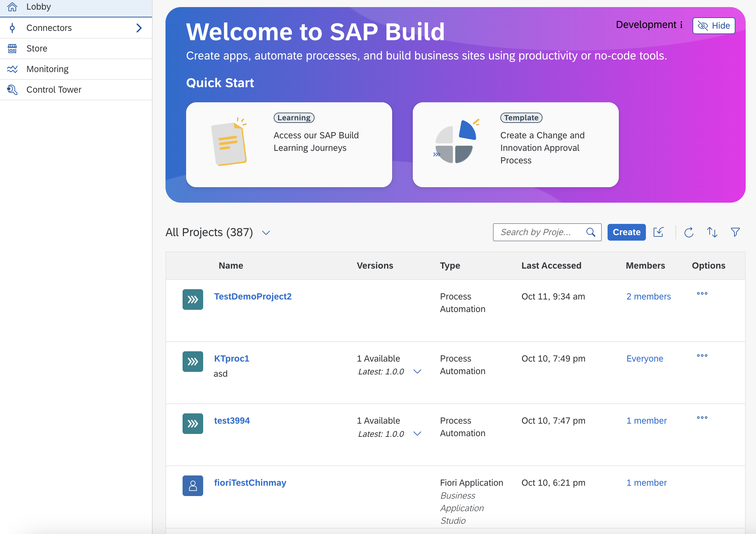Expand the All Projects filter dropdown
This screenshot has height=534, width=756.
click(x=266, y=233)
